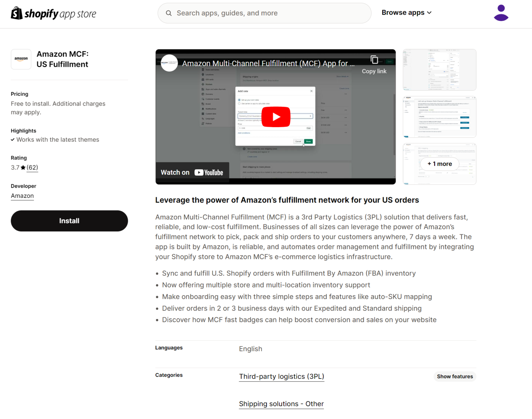Image resolution: width=532 pixels, height=419 pixels.
Task: Open the Shipping solutions - Other category
Action: tap(281, 404)
